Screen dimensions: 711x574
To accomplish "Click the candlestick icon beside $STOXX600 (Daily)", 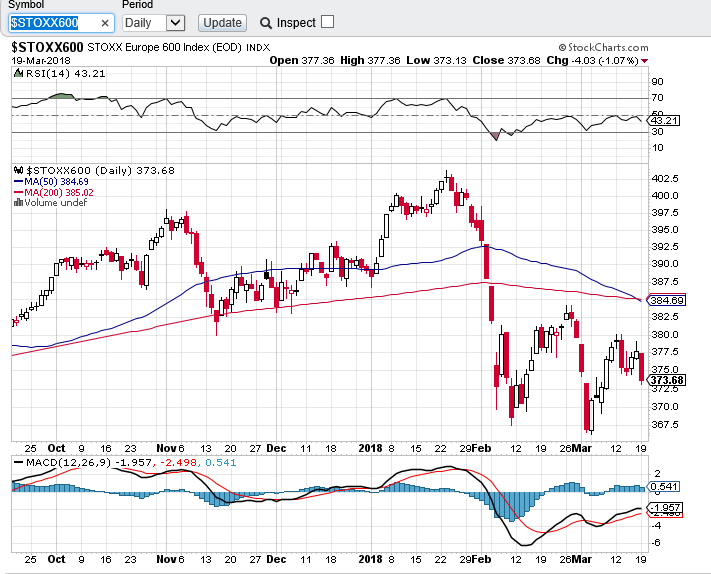I will point(19,170).
